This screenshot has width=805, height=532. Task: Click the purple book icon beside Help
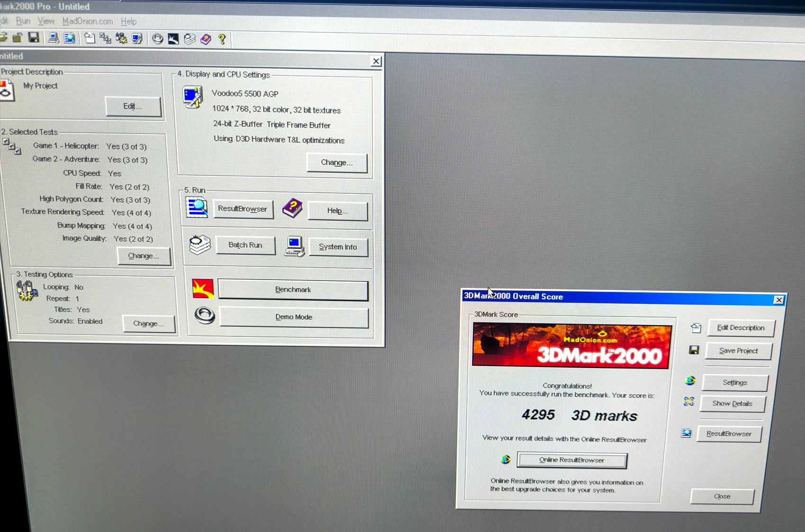292,208
